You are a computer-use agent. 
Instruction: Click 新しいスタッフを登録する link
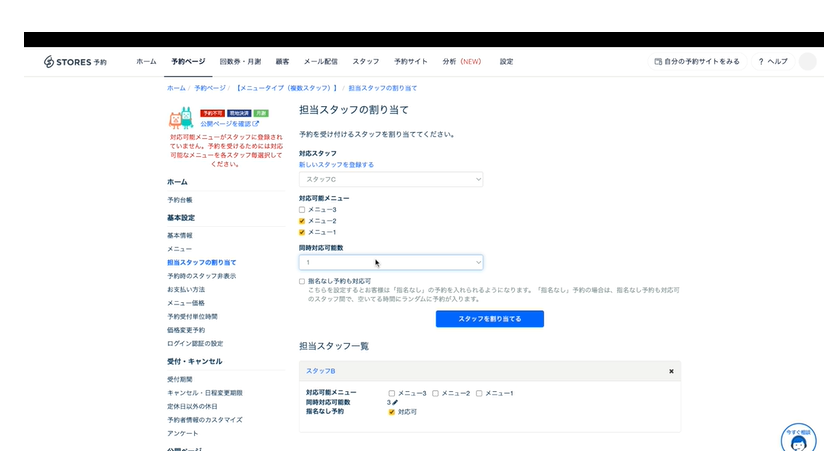coord(336,164)
